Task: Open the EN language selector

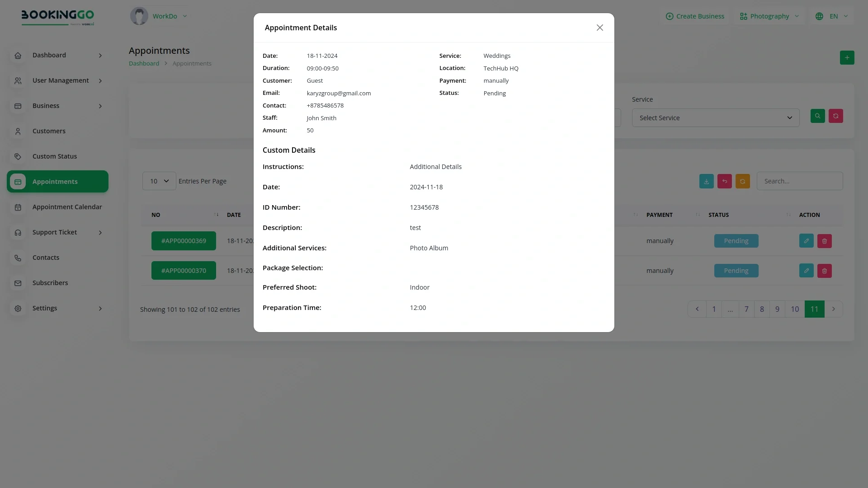Action: tap(833, 16)
